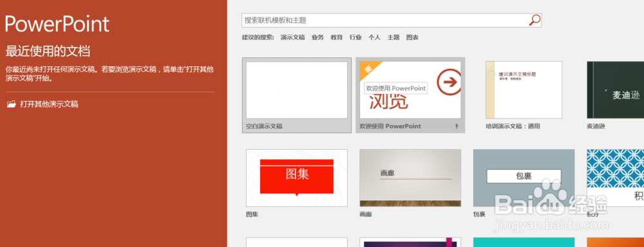Click the 麦迪逊 caption below thumbnail
Viewport: 644px width, 247px height.
pyautogui.click(x=596, y=126)
